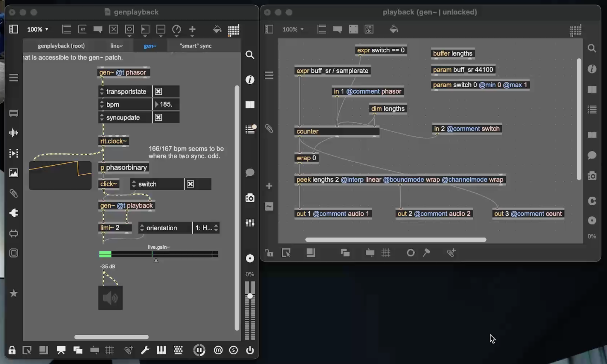Click the paint bucket format icon in playback window
This screenshot has width=607, height=364.
point(394,29)
